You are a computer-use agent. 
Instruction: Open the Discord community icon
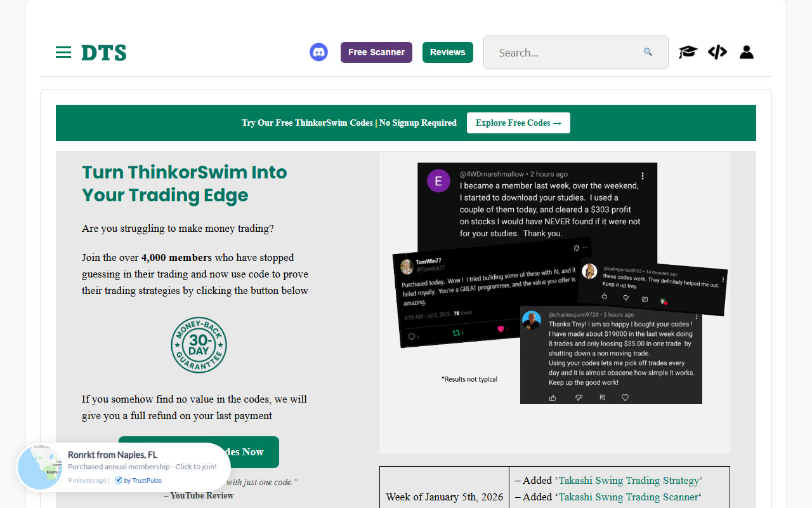click(318, 52)
